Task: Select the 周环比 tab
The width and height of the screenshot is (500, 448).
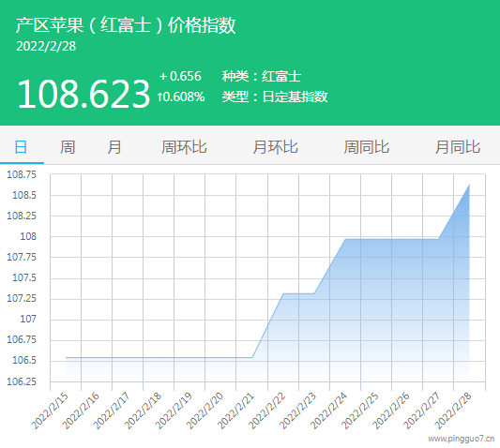Action: point(184,147)
